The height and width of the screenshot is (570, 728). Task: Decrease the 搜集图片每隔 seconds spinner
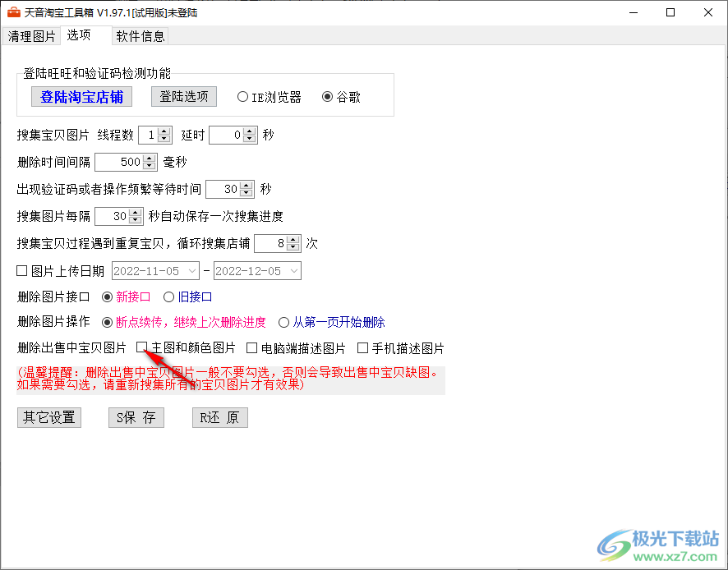click(x=136, y=219)
